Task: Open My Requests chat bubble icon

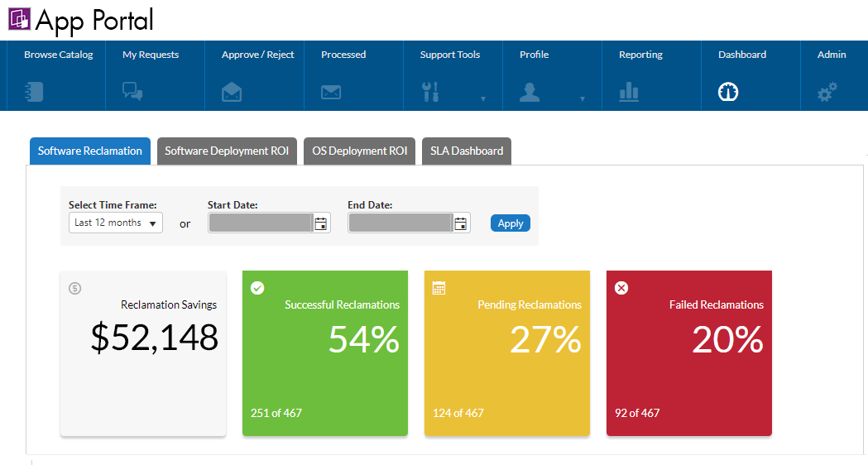Action: click(132, 92)
